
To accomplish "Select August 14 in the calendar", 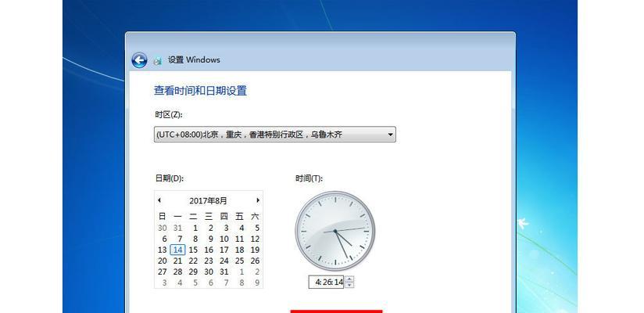I will pyautogui.click(x=177, y=250).
